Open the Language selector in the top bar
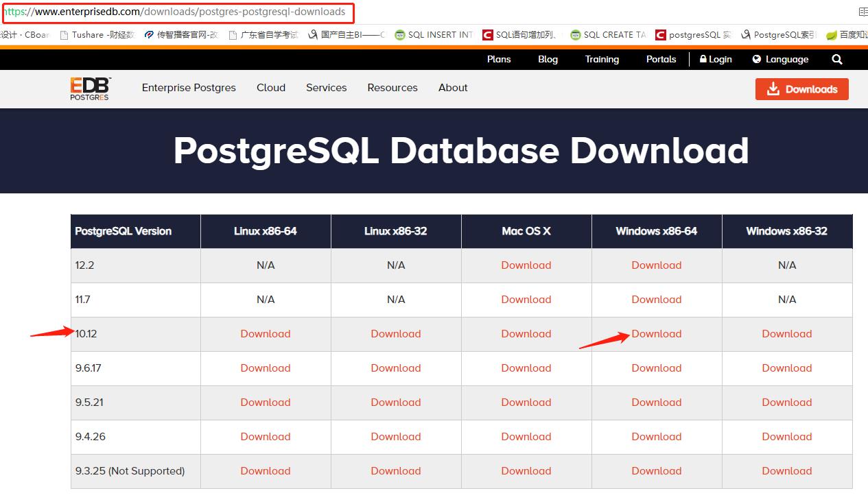The image size is (868, 504). [x=780, y=60]
